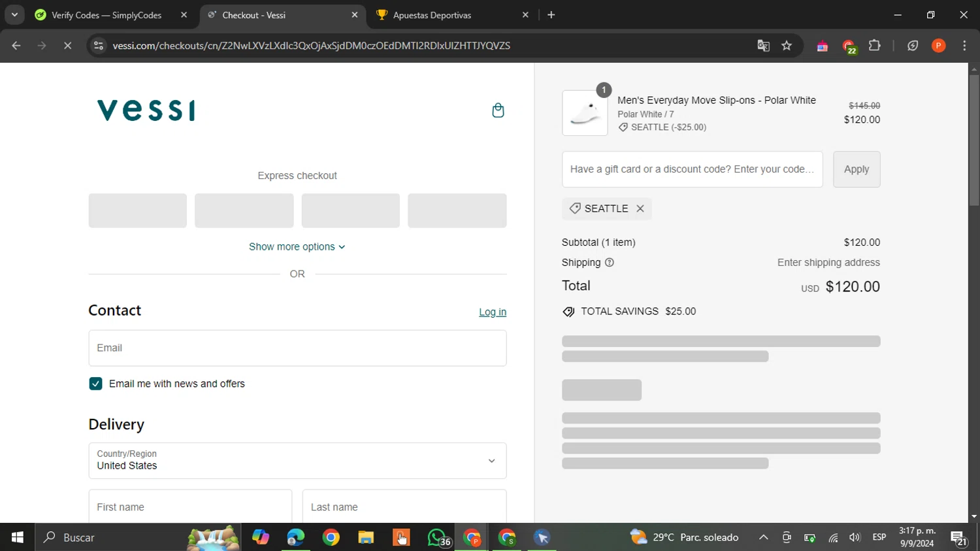The image size is (980, 551).
Task: View site information icon in address bar
Action: point(99,46)
